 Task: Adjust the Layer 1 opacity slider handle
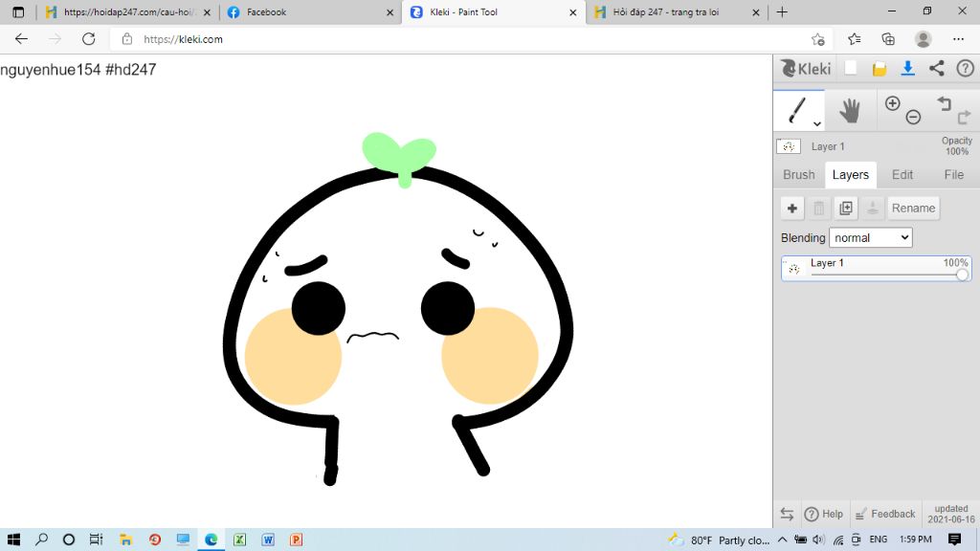[x=962, y=275]
